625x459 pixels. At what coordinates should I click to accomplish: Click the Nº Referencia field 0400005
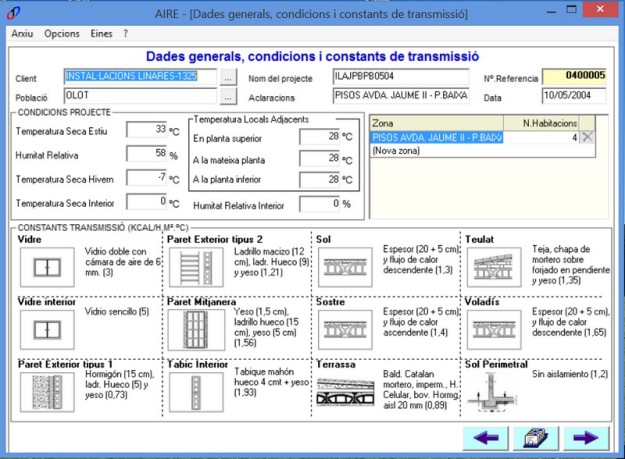574,76
